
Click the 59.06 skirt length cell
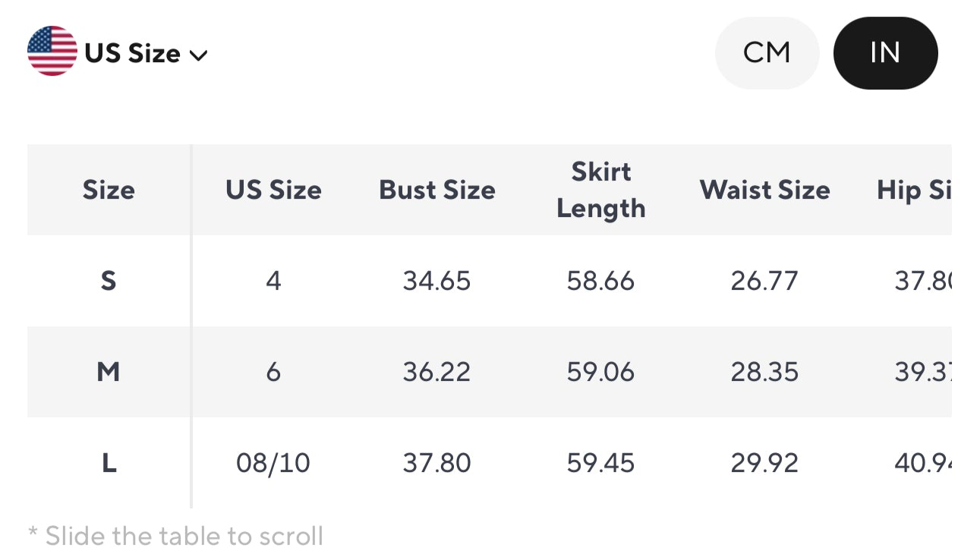click(x=600, y=372)
